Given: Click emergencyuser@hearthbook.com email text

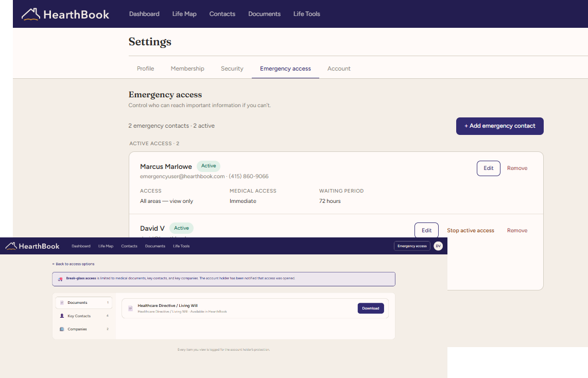Looking at the screenshot, I should point(182,176).
